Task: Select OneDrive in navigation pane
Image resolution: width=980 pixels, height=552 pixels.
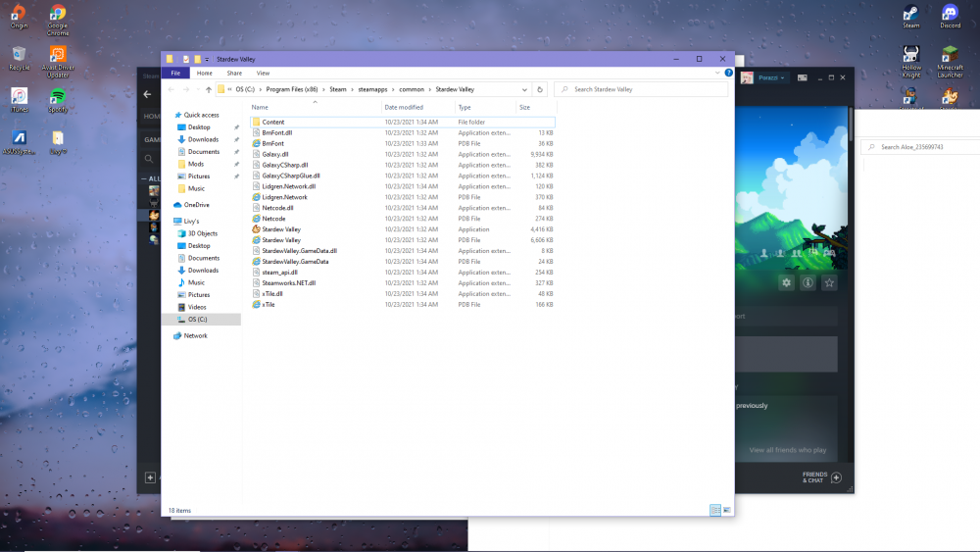Action: point(196,204)
